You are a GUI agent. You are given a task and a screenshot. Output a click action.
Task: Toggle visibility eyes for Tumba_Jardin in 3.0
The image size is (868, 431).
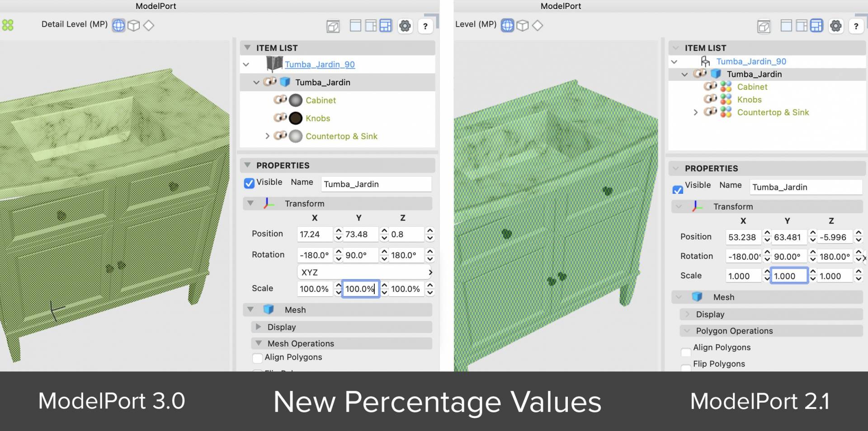coord(270,81)
